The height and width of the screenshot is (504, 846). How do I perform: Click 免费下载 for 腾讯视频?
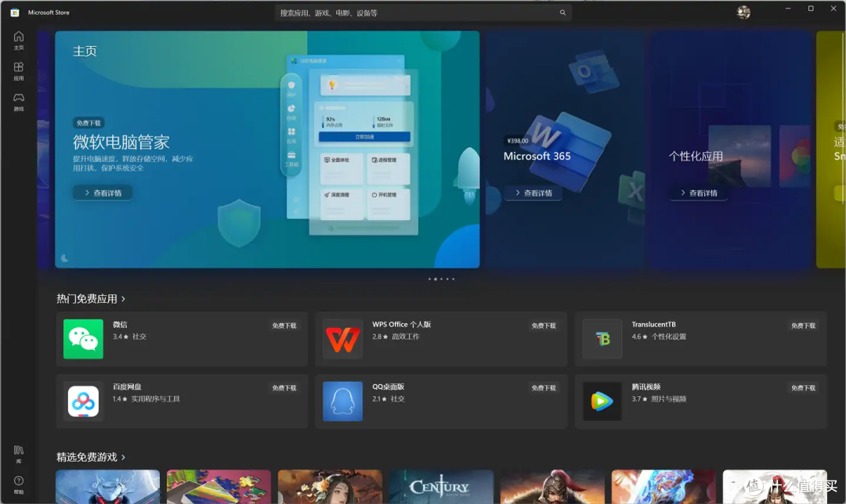(x=803, y=387)
